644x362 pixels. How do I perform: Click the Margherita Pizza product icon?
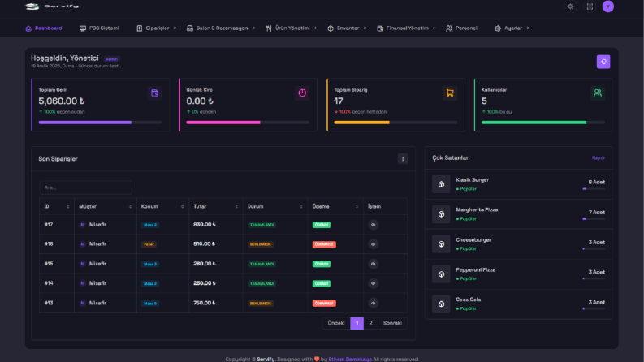point(441,214)
